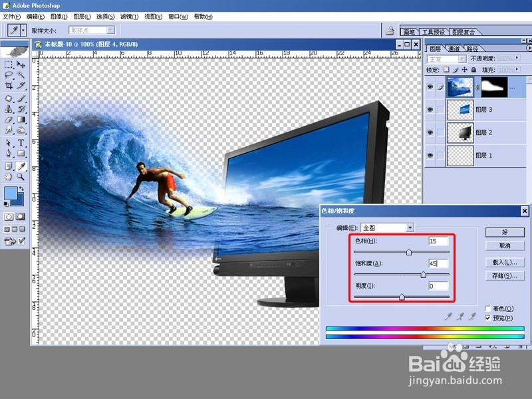
Task: Switch to the 通道 channels tab
Action: (454, 49)
